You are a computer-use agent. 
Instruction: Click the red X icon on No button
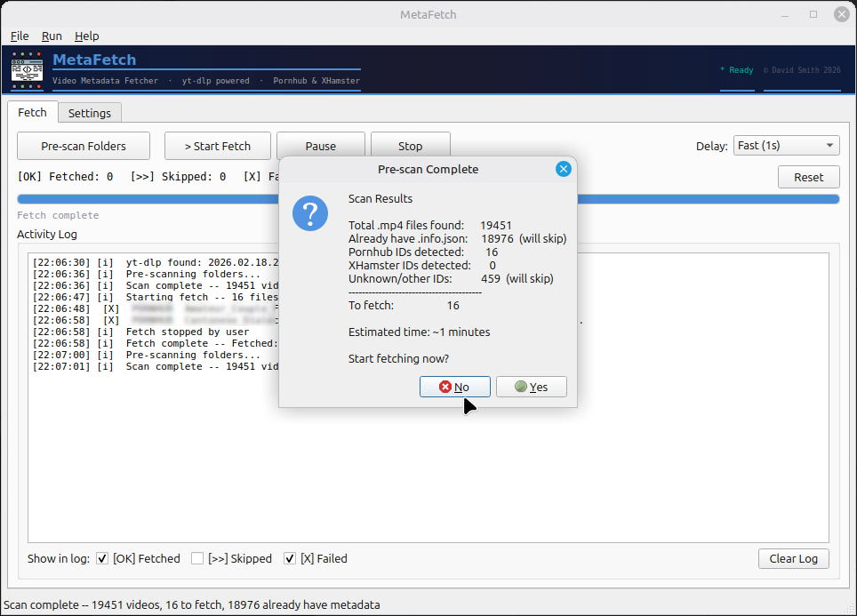445,387
